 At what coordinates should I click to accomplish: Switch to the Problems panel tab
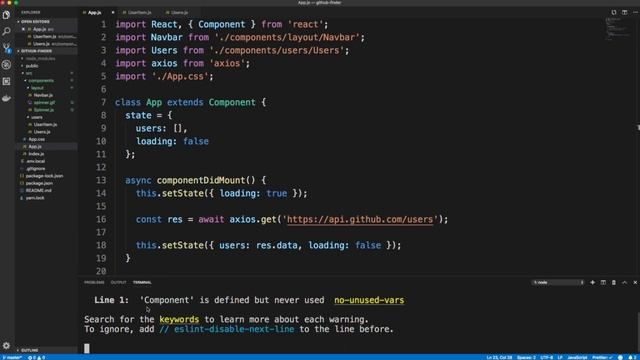click(94, 282)
